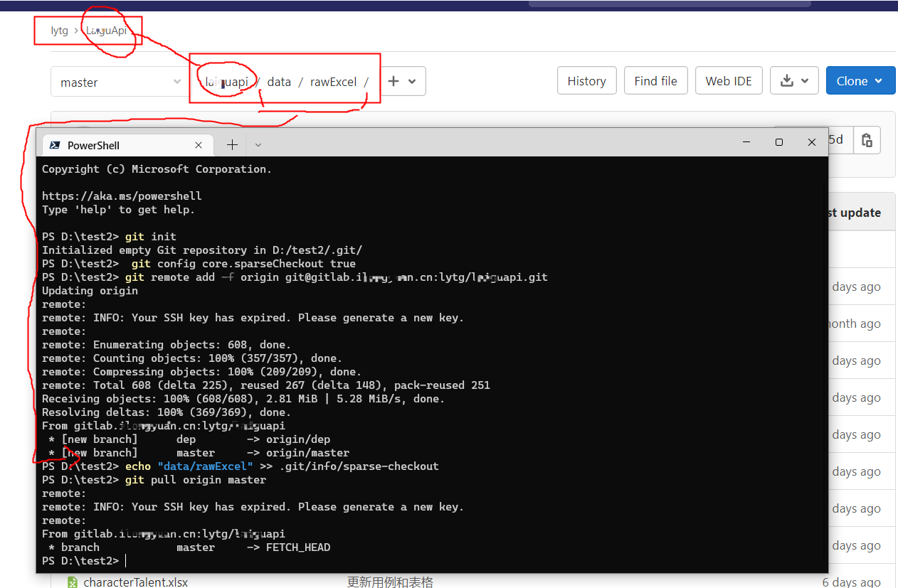
Task: Click the 'git pull origin master' command
Action: click(154, 480)
